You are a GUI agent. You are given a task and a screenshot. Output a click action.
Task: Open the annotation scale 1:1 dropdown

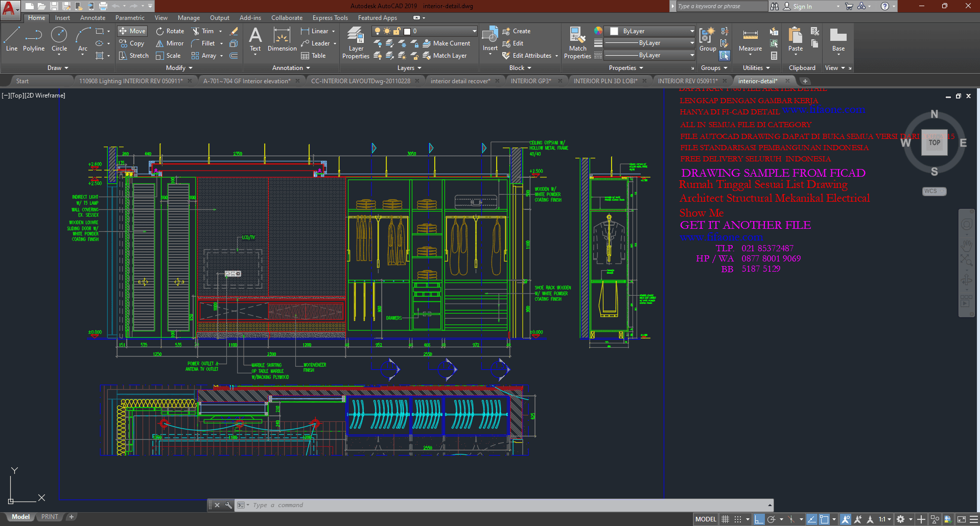click(x=885, y=519)
